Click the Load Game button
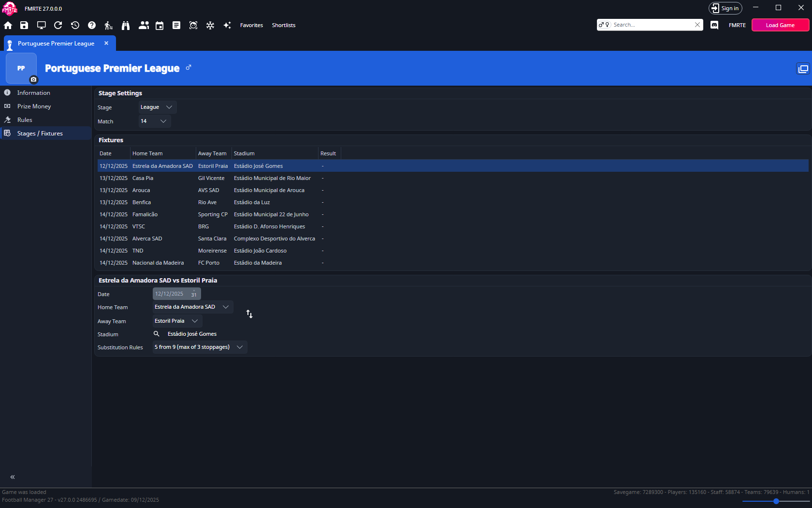The width and height of the screenshot is (812, 508). tap(780, 25)
